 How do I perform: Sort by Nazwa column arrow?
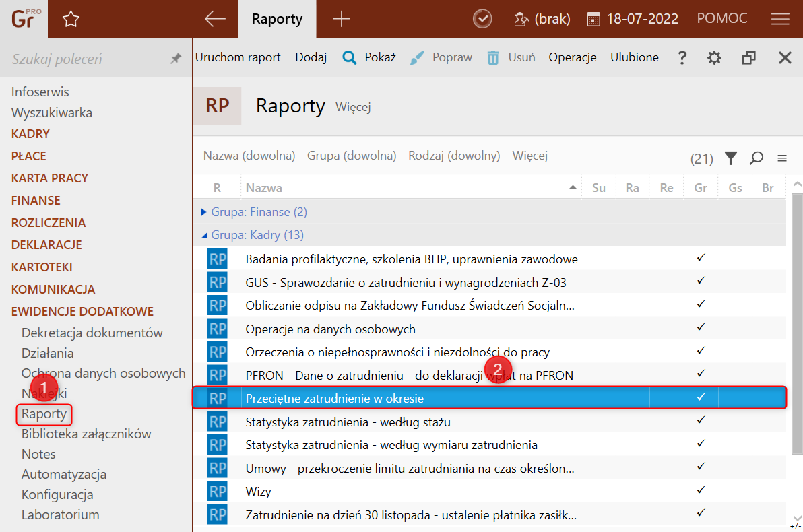[573, 188]
